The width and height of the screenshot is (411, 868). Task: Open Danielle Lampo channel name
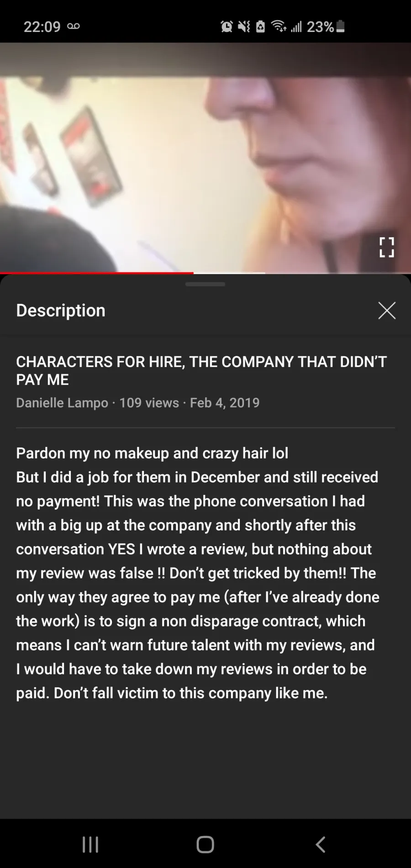tap(62, 402)
